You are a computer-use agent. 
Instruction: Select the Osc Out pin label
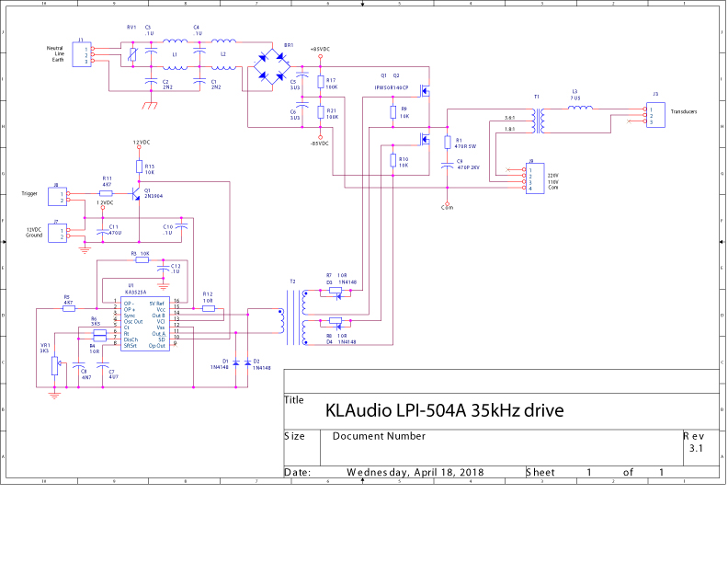pos(133,321)
